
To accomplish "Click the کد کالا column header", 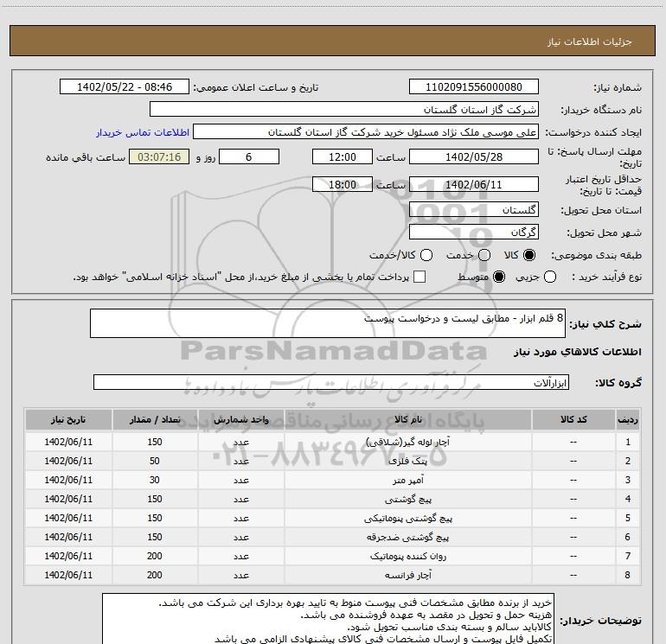I will coord(573,419).
